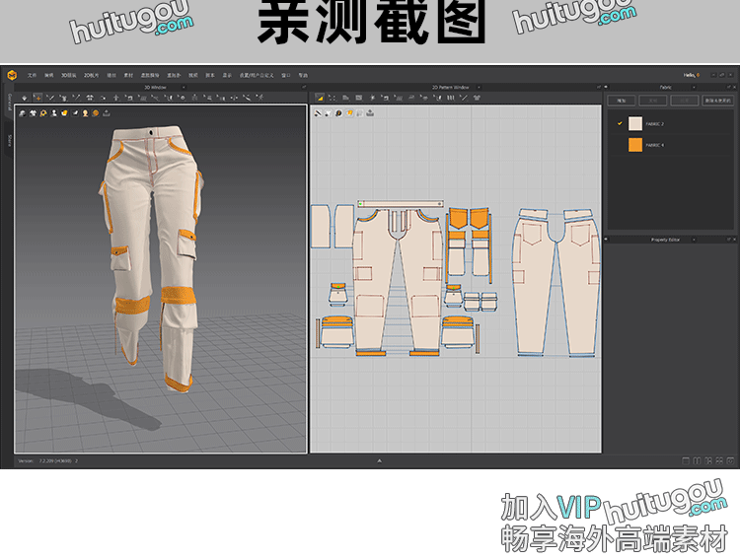Choose the single-window layout icon in status bar
The image size is (740, 560).
[x=686, y=460]
